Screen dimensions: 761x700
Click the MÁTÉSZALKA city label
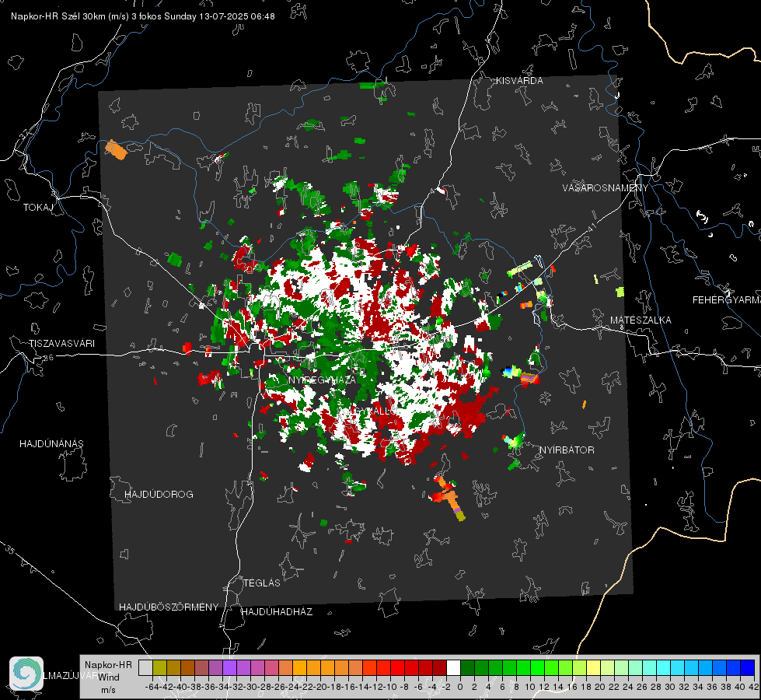point(641,320)
